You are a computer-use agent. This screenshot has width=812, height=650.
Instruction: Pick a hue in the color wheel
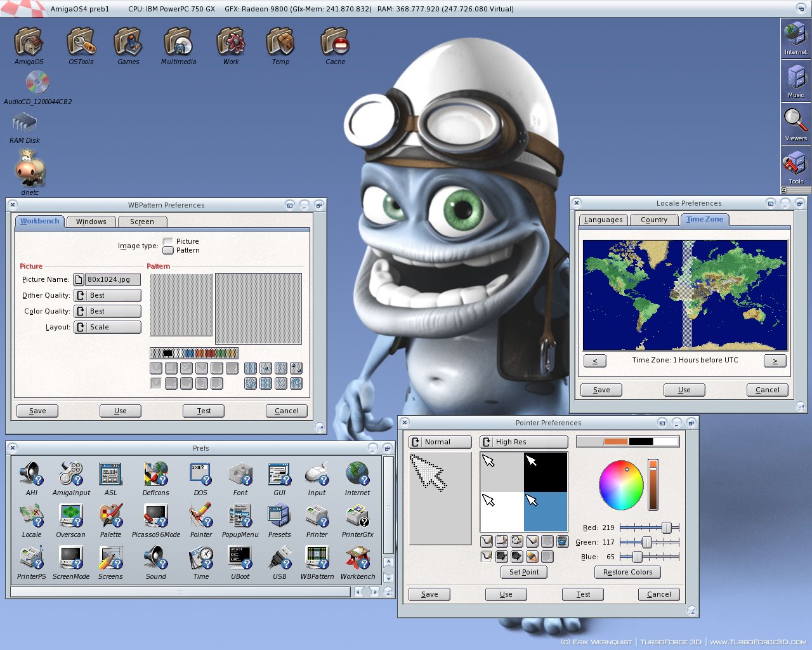(621, 486)
